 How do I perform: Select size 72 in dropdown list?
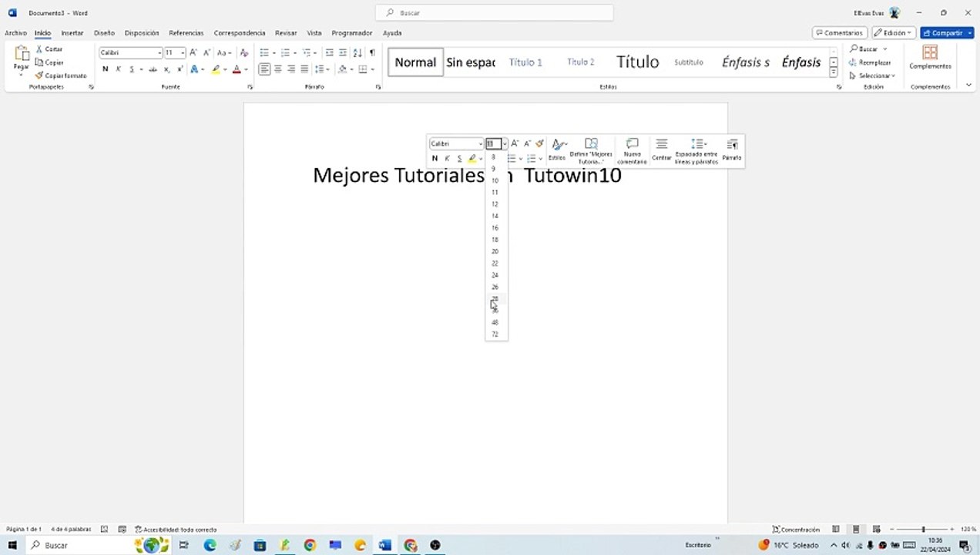[496, 334]
